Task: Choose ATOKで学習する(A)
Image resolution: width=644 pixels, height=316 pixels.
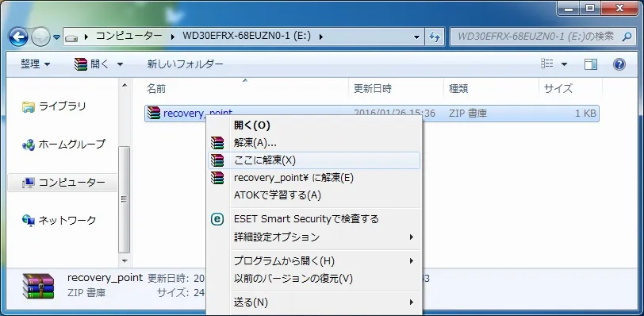Action: (x=314, y=195)
